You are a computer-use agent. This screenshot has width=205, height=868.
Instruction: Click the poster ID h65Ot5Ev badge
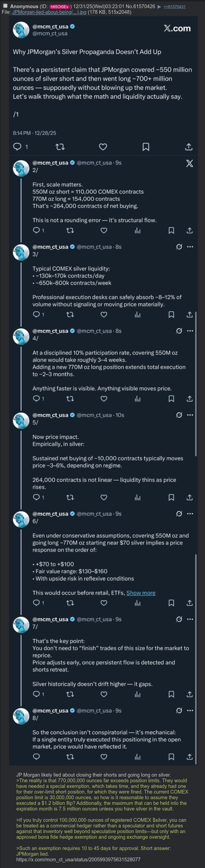(x=60, y=7)
